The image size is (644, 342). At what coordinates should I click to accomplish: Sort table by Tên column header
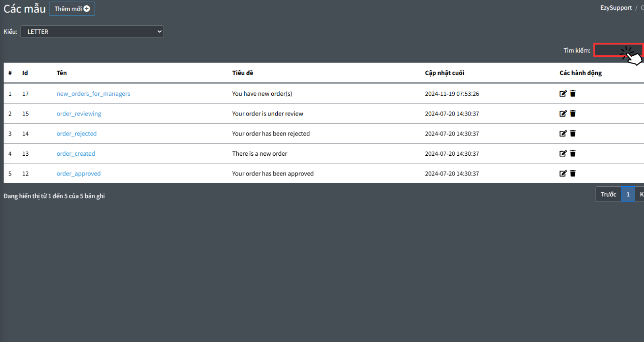coord(62,73)
